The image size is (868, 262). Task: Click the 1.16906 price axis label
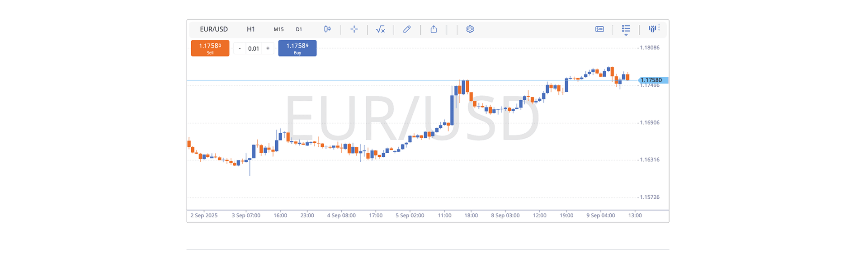coord(650,122)
